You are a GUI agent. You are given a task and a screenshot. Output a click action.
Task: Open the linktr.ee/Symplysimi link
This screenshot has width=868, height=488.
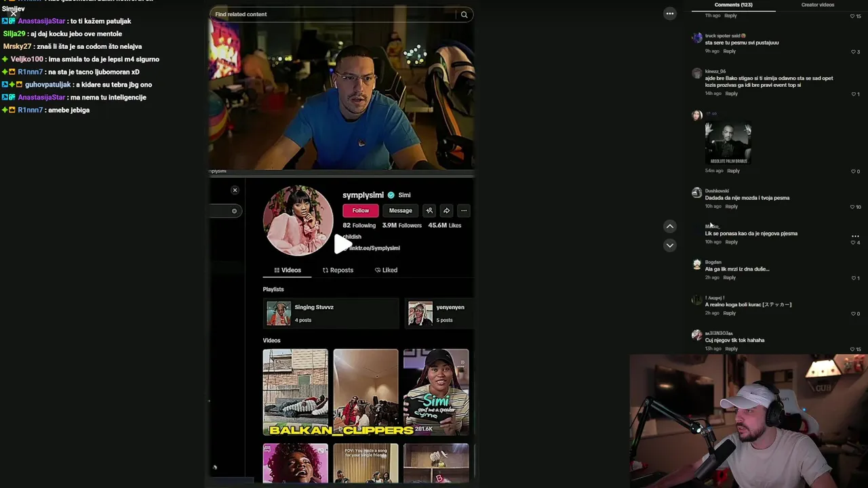tap(374, 248)
